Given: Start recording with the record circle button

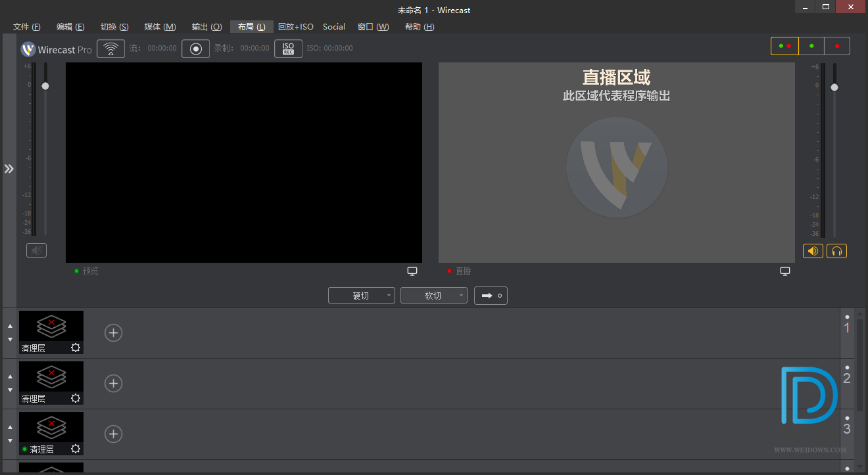Looking at the screenshot, I should click(195, 49).
